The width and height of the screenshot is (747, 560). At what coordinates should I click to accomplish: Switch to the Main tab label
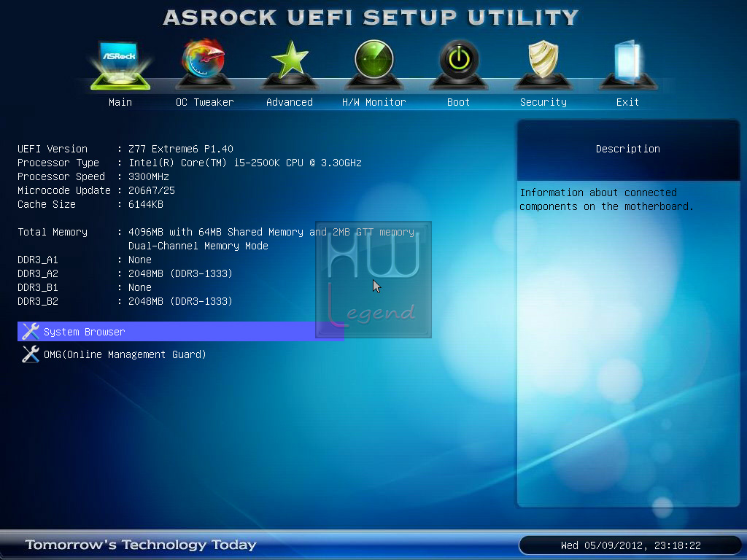click(x=120, y=102)
